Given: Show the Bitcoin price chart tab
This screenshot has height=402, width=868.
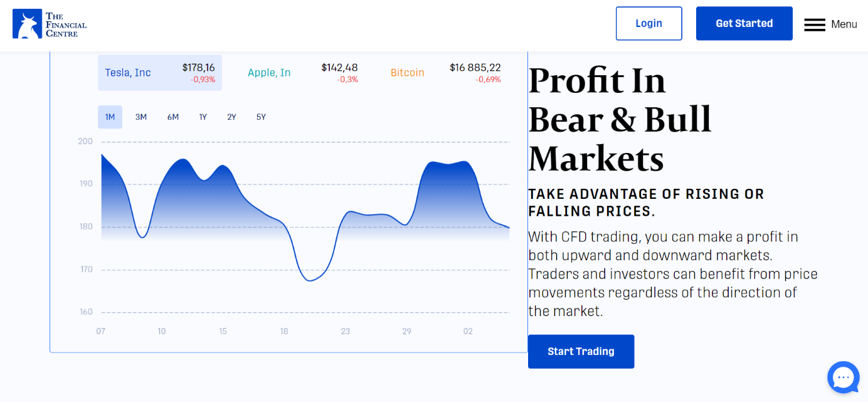Looking at the screenshot, I should point(407,73).
